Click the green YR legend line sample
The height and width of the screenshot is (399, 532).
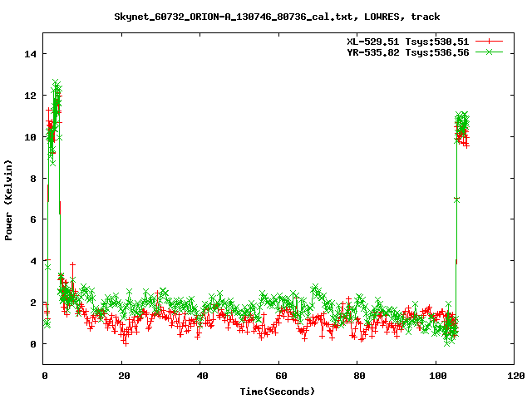tap(489, 52)
